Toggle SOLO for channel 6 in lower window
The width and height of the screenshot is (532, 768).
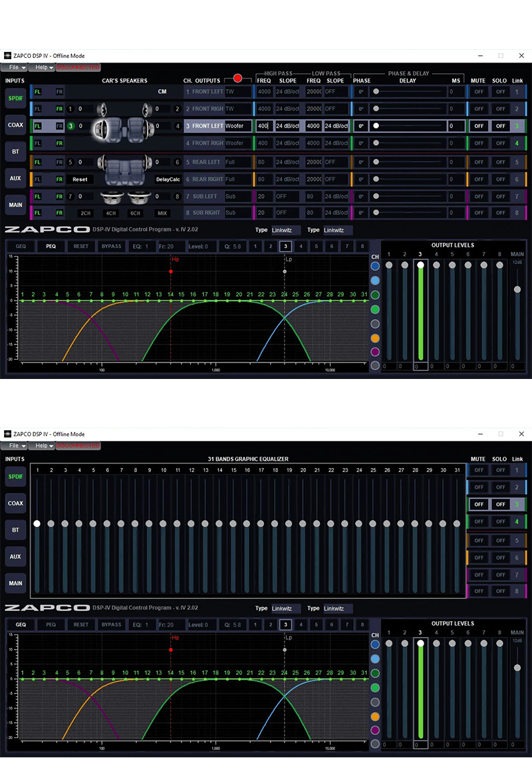coord(500,557)
